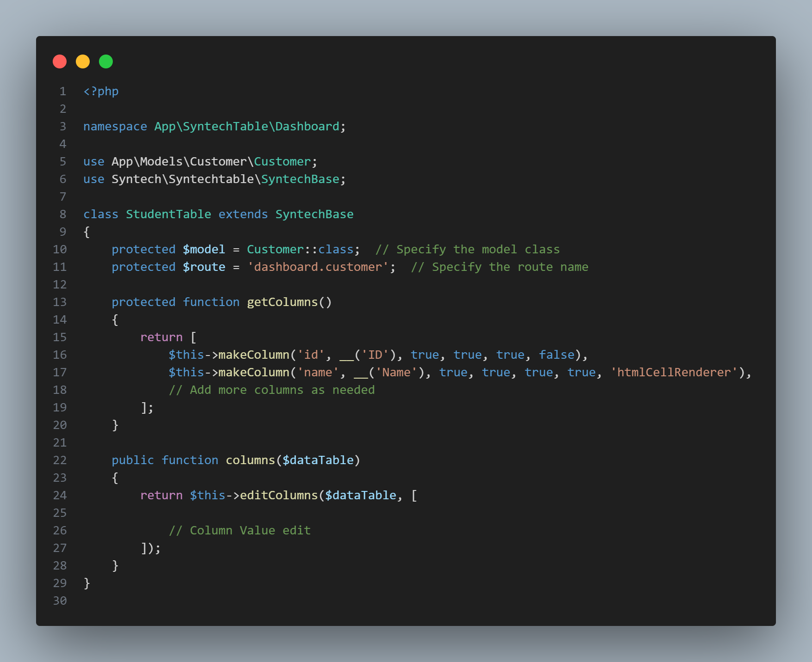Screen dimensions: 812x662
Task: Click the namespace keyword on line 3
Action: click(115, 127)
